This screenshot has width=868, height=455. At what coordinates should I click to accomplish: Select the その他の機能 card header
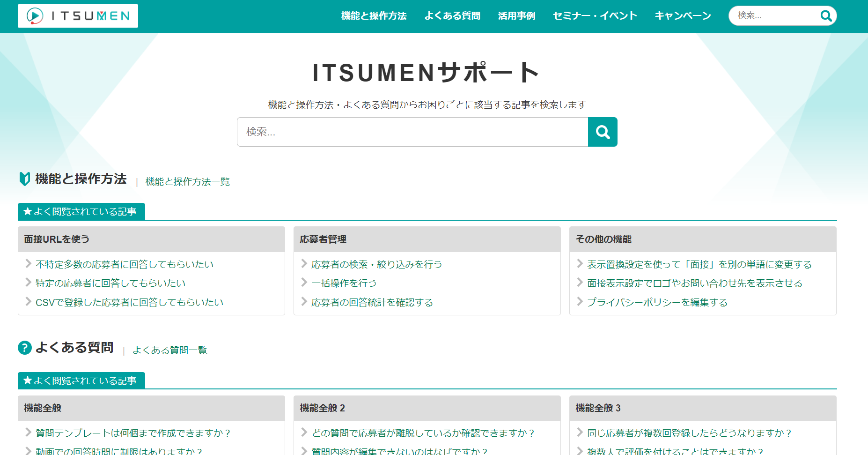click(x=703, y=239)
